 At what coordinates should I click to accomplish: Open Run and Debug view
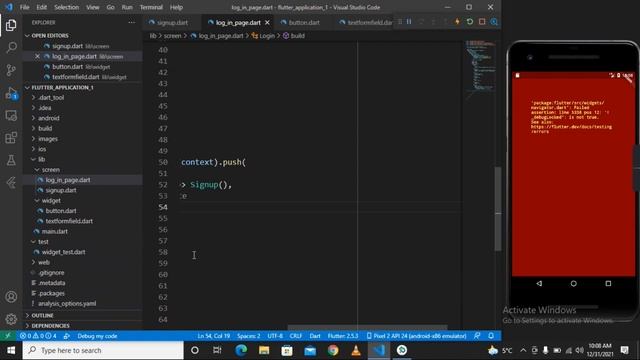tap(11, 93)
